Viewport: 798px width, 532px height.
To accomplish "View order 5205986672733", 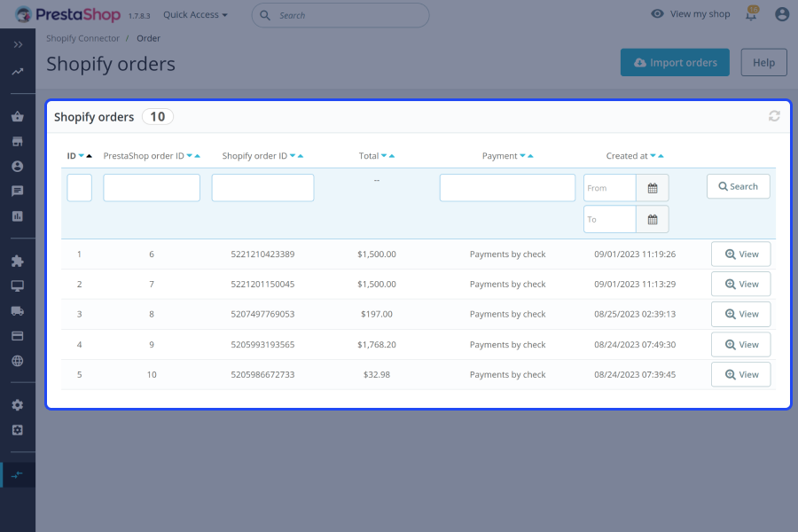I will pyautogui.click(x=740, y=375).
